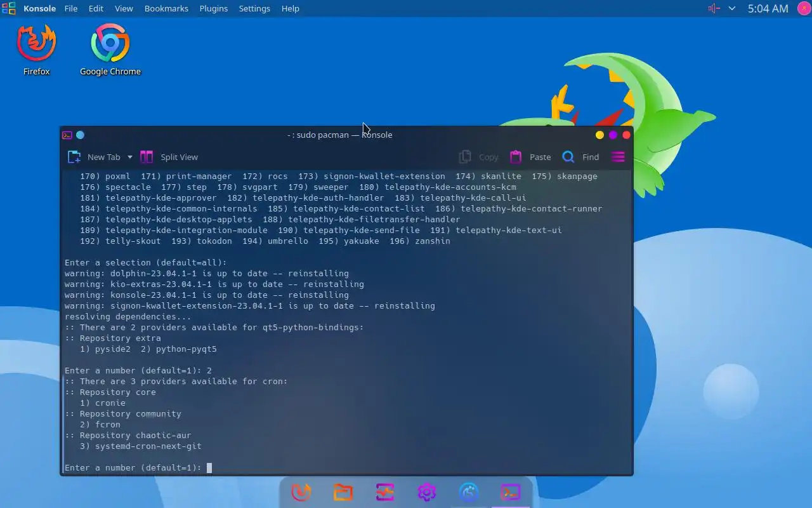The height and width of the screenshot is (508, 812).
Task: Open Firefox from the dock
Action: (301, 492)
